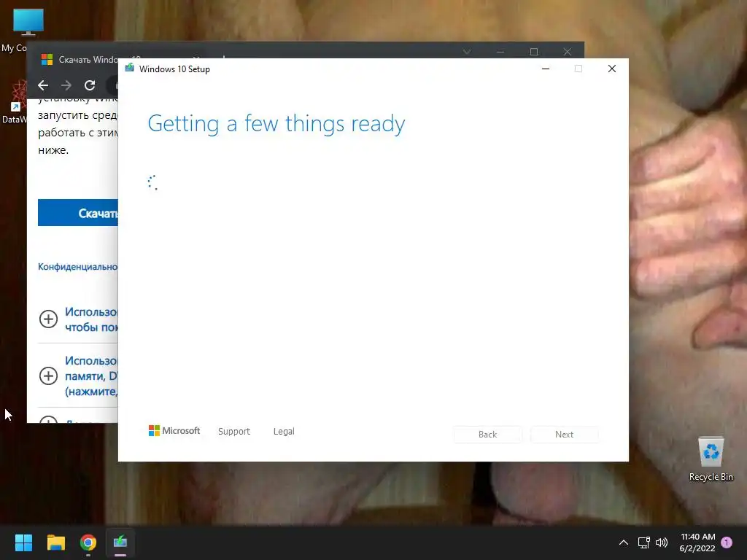Minimize the Chrome window behind Setup
The image size is (747, 560).
[x=500, y=52]
